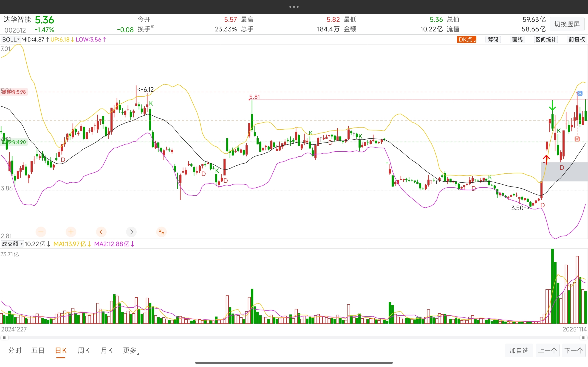Click the blue S sell marker
Image resolution: width=588 pixels, height=367 pixels.
tap(580, 93)
